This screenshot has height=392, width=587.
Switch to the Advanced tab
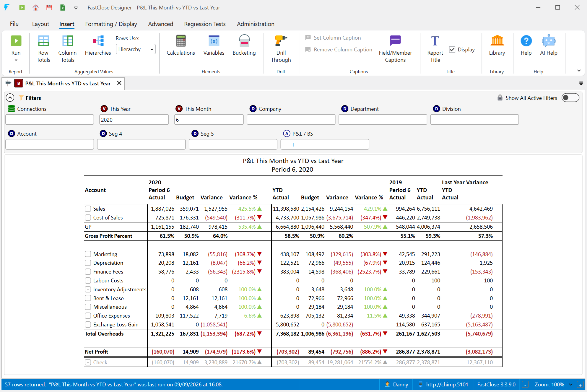161,24
